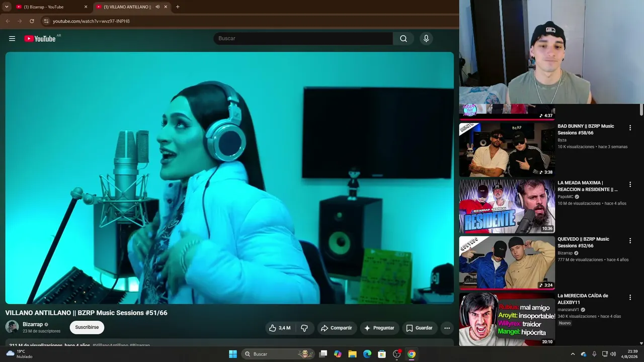The height and width of the screenshot is (362, 644).
Task: Open options for LA MEADA MAXIMA video
Action: [x=630, y=185]
